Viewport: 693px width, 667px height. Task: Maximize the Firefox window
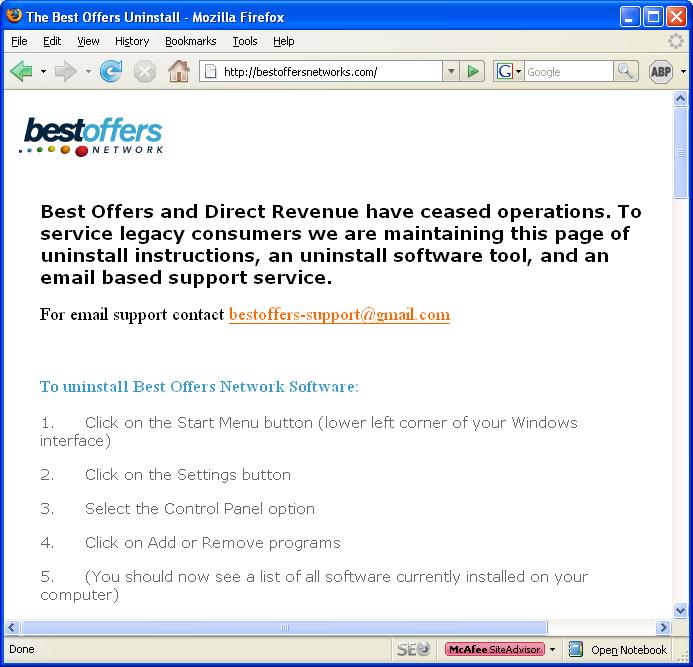click(x=653, y=17)
